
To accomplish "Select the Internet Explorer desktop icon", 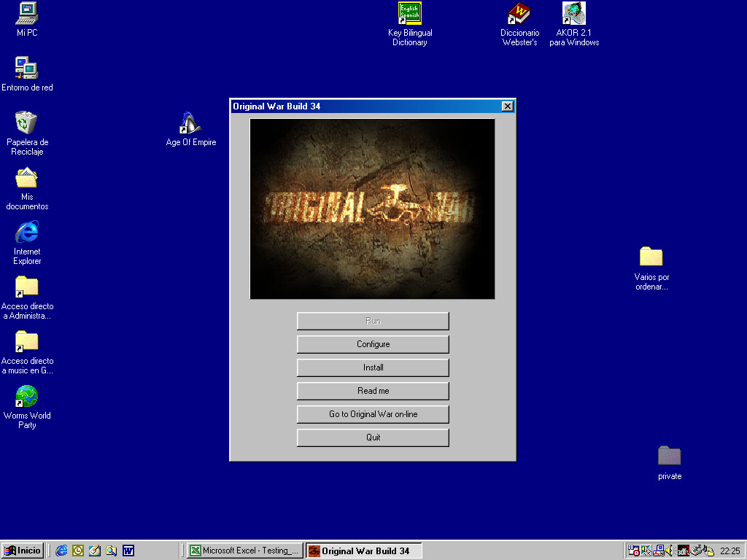I will 27,243.
